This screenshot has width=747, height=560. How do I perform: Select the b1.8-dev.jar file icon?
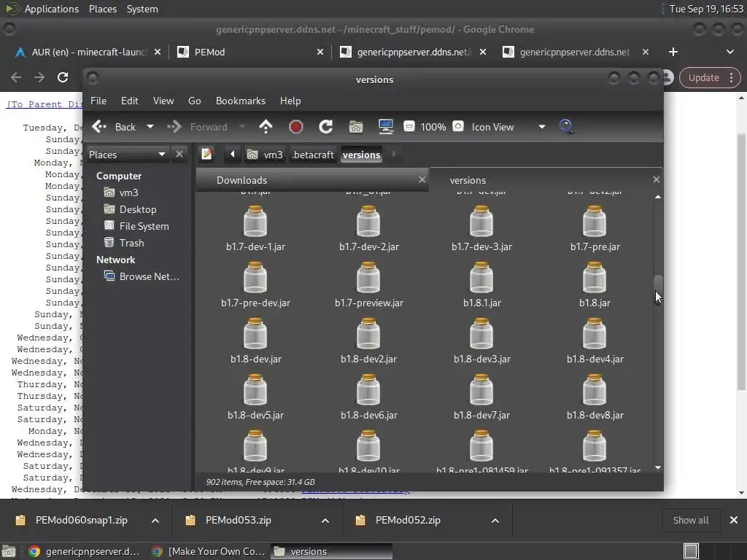pos(255,334)
